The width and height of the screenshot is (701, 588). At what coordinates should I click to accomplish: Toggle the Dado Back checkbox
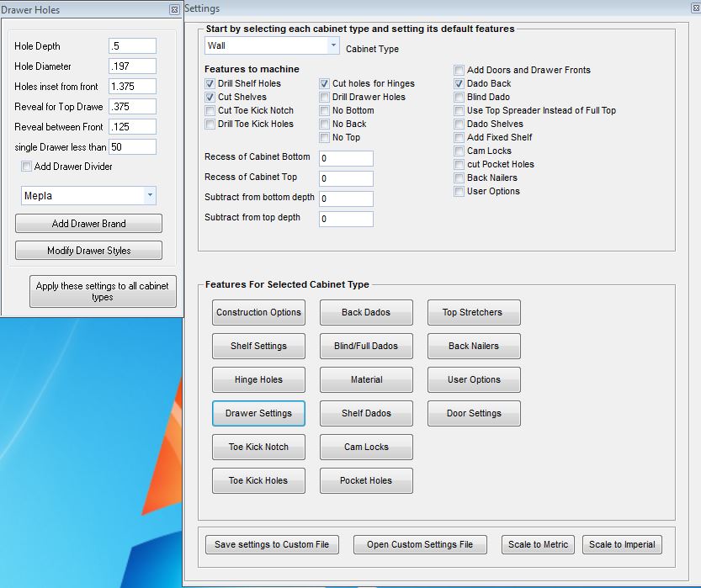point(459,83)
